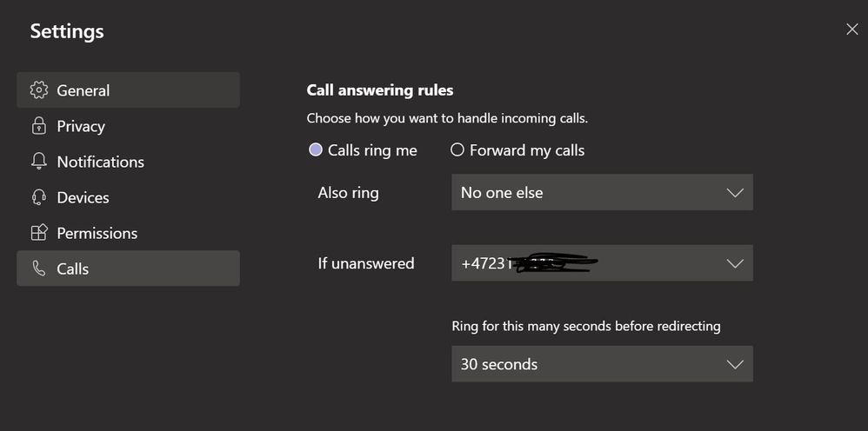
Task: Expand the Also ring dropdown arrow
Action: click(734, 193)
